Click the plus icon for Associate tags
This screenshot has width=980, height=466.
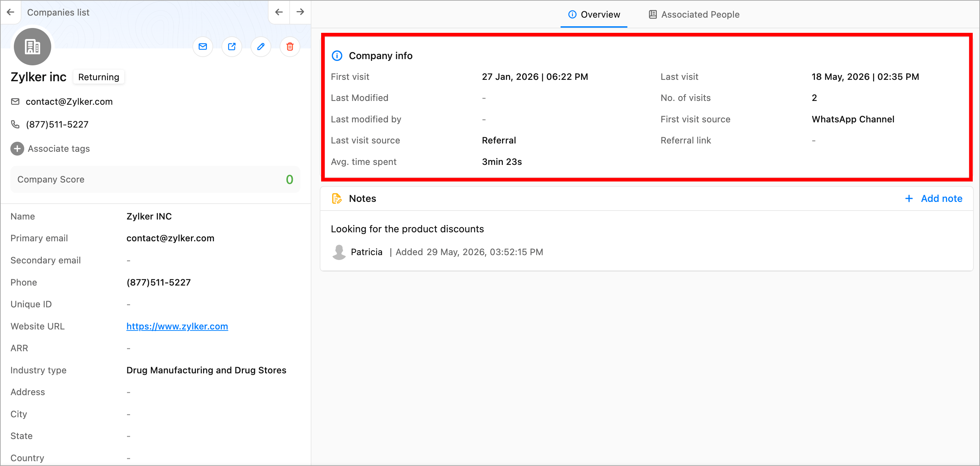coord(17,149)
